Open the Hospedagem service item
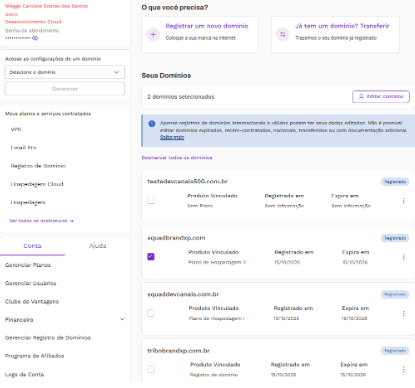Viewport: 415px width, 388px height. click(28, 202)
